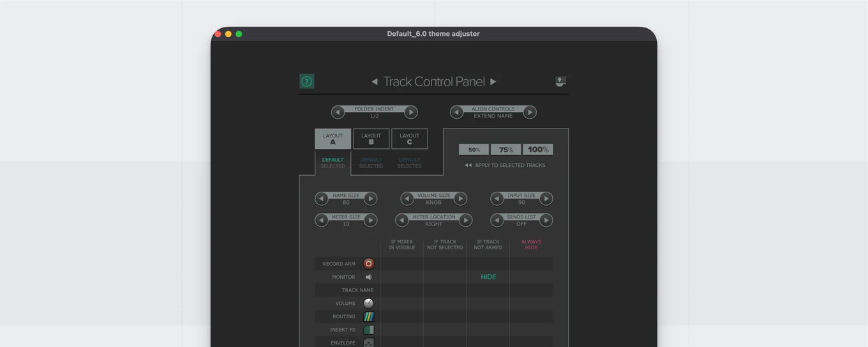868x347 pixels.
Task: Click the download icon beside the page title
Action: (x=560, y=81)
